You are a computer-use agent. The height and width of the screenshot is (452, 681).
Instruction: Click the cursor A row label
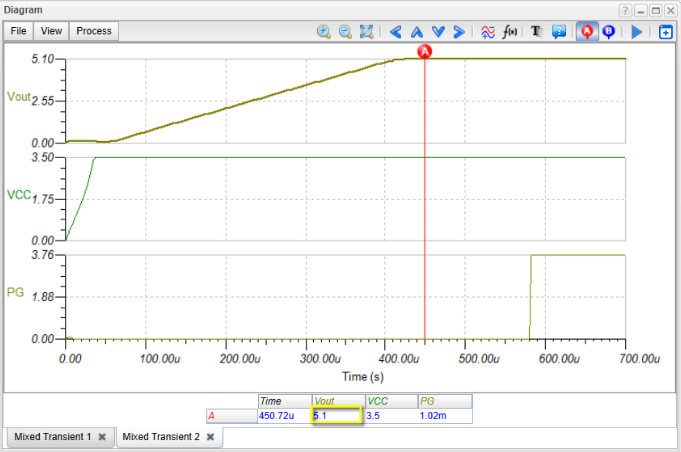[x=232, y=416]
